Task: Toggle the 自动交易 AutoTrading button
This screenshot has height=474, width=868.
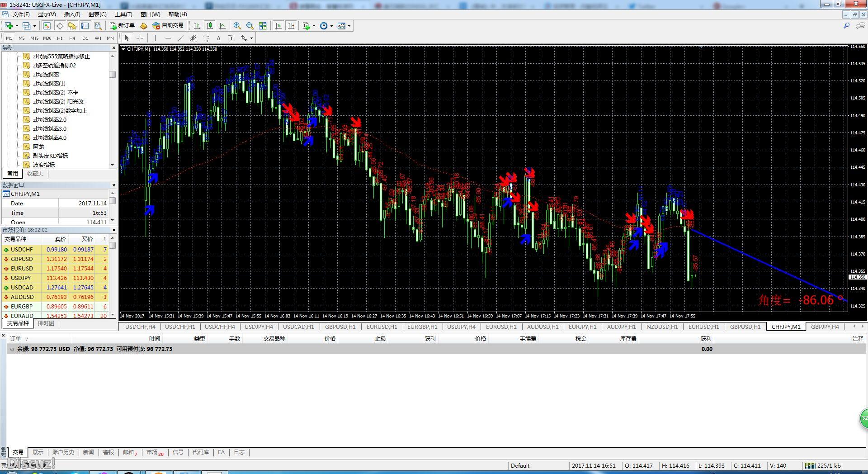Action: [x=168, y=26]
